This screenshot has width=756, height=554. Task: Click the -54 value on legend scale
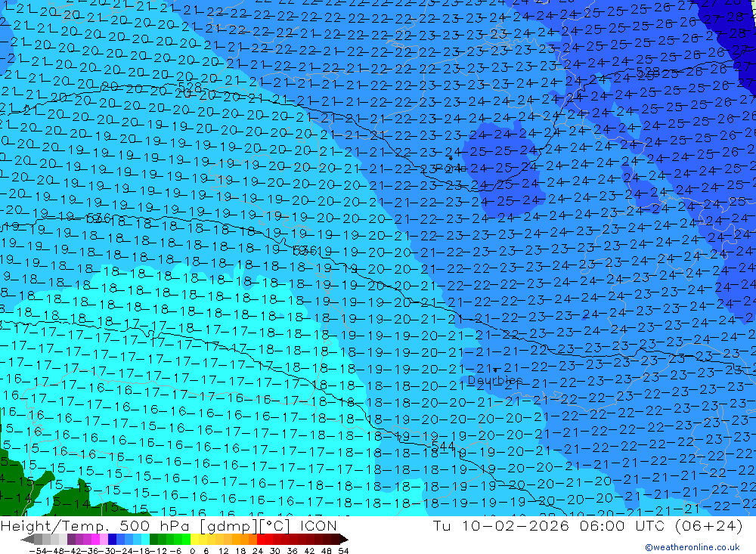[38, 551]
